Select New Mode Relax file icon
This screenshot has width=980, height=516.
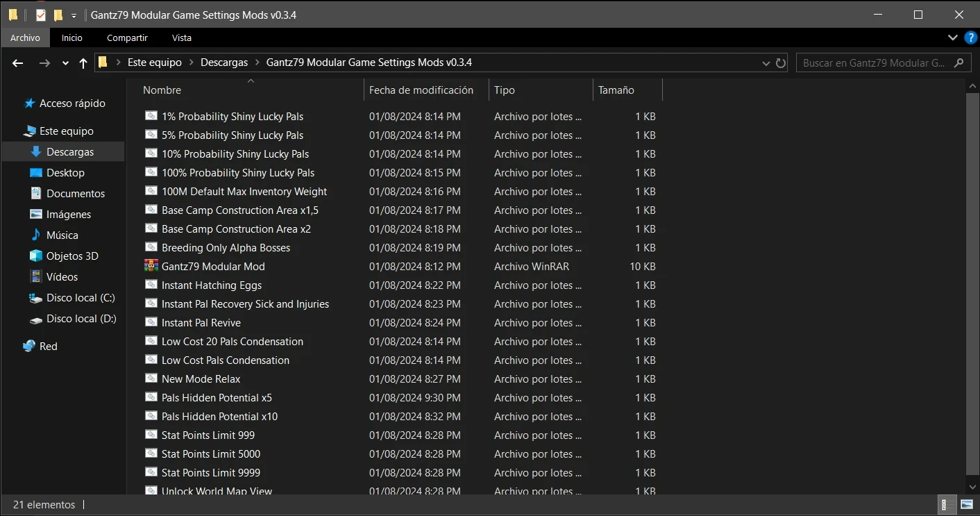click(x=151, y=378)
